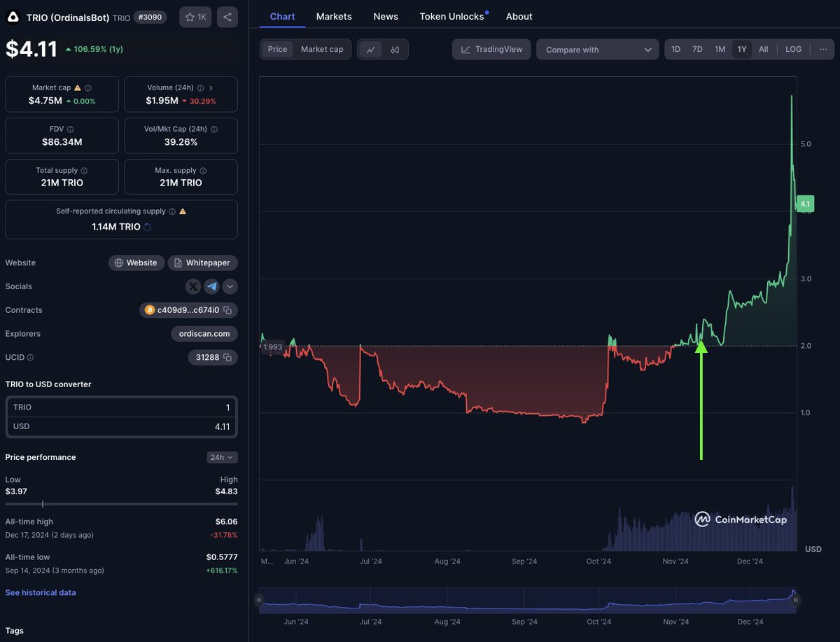Visit the project Website button

136,263
